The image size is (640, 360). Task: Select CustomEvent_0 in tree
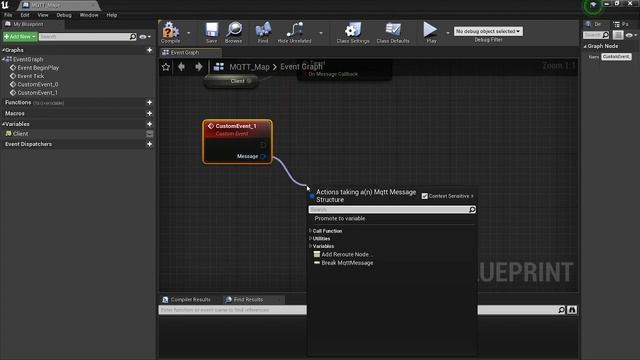point(38,84)
